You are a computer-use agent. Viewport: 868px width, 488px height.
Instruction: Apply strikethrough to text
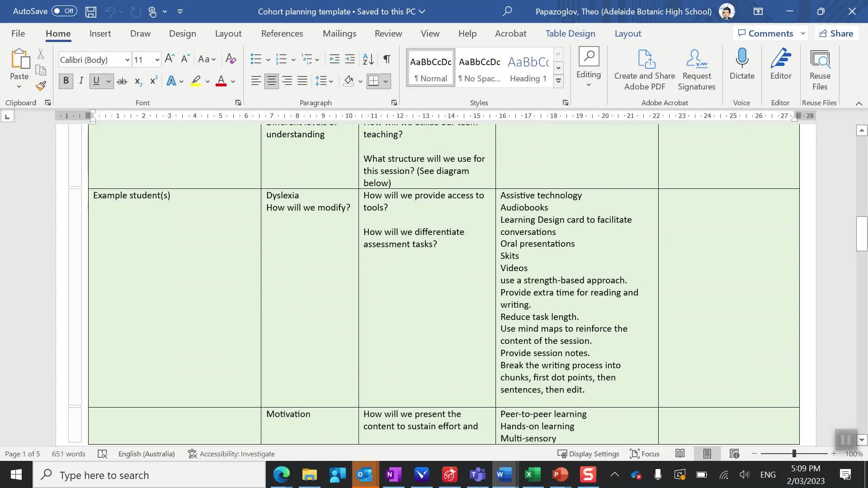(122, 81)
